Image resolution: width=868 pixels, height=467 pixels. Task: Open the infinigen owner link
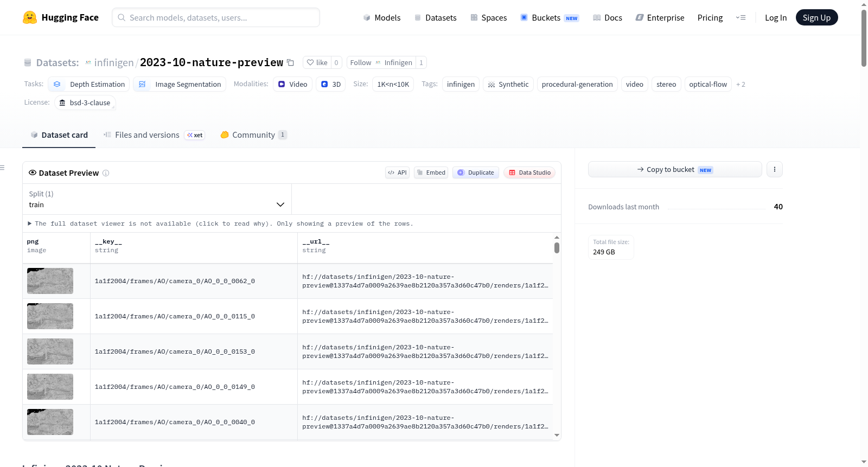tap(114, 62)
